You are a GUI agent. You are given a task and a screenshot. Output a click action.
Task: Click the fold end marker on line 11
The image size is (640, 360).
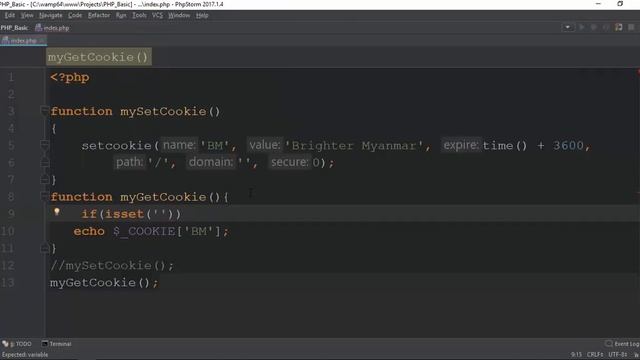[x=44, y=248]
